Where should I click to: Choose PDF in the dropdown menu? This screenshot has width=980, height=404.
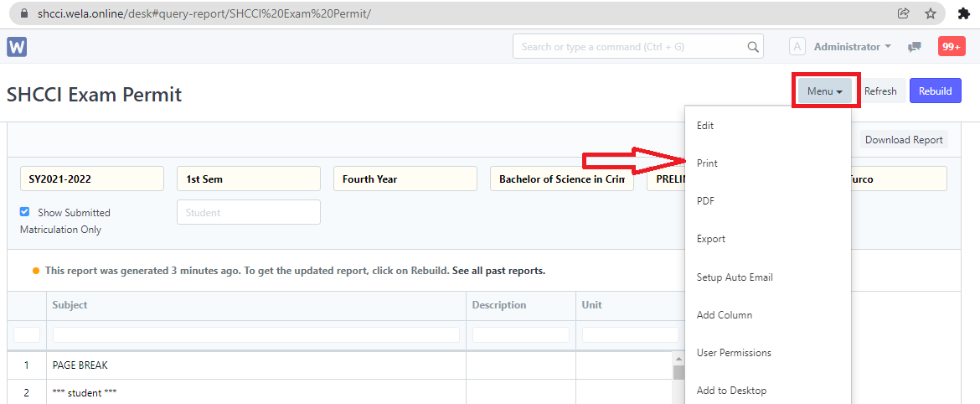click(705, 201)
